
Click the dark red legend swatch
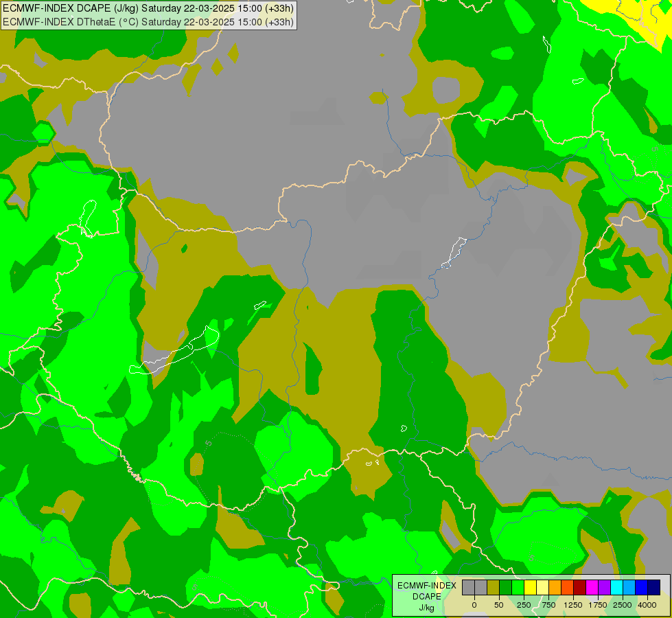point(580,587)
